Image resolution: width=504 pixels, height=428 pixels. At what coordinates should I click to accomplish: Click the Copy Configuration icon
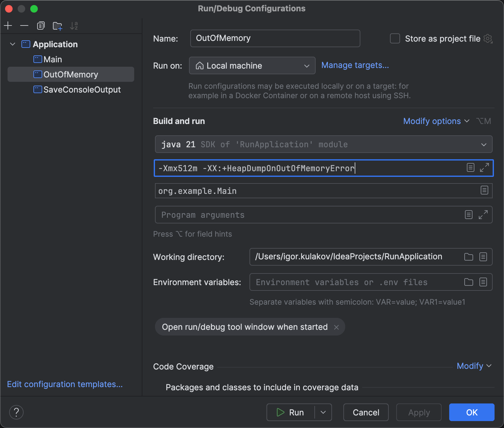(41, 25)
